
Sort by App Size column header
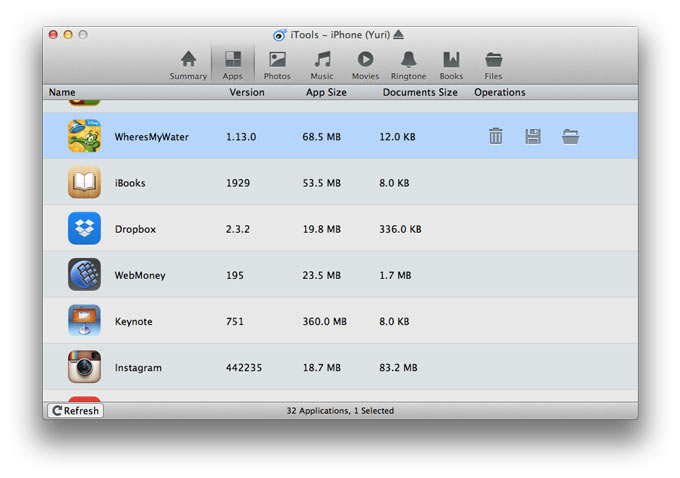tap(326, 92)
